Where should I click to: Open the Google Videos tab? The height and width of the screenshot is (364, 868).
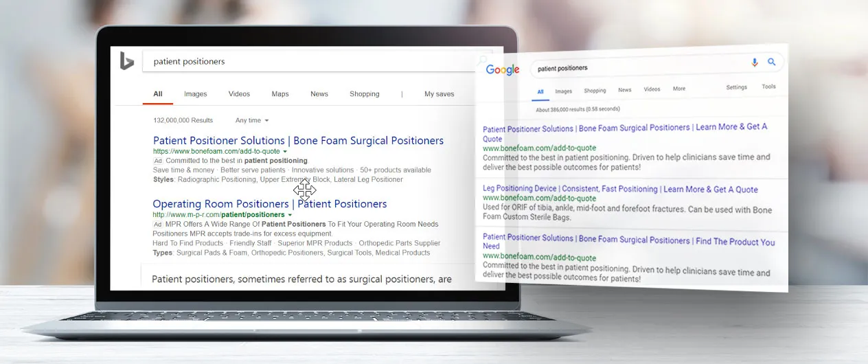tap(652, 89)
